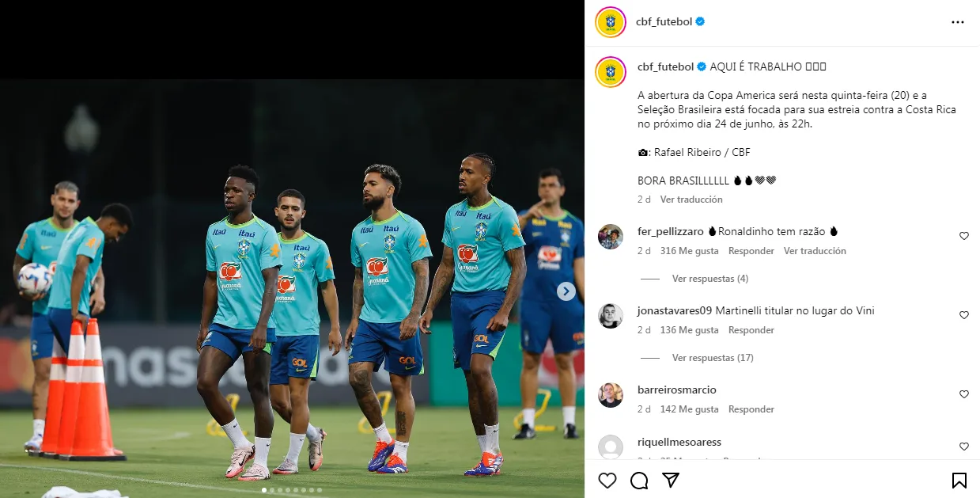Open the comment bubble icon
Screen dimensions: 980x498
pos(638,480)
